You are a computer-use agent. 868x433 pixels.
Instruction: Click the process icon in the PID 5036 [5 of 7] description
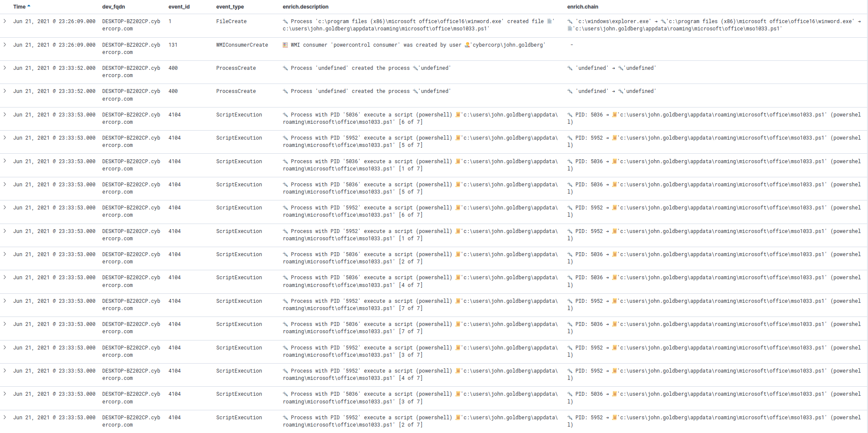[285, 185]
